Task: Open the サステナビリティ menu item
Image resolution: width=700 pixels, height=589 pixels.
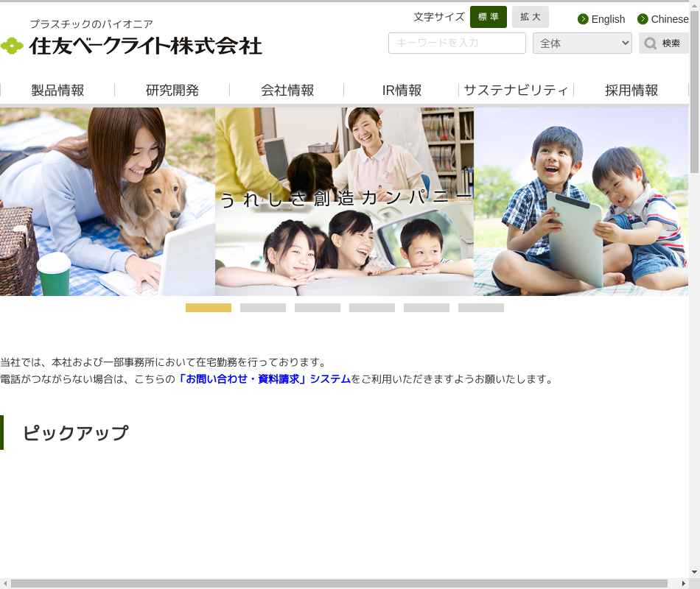Action: (516, 91)
